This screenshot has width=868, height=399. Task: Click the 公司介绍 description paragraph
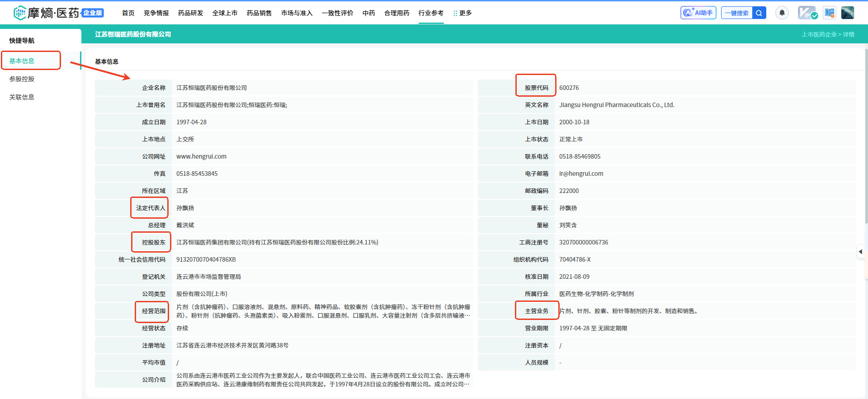323,380
